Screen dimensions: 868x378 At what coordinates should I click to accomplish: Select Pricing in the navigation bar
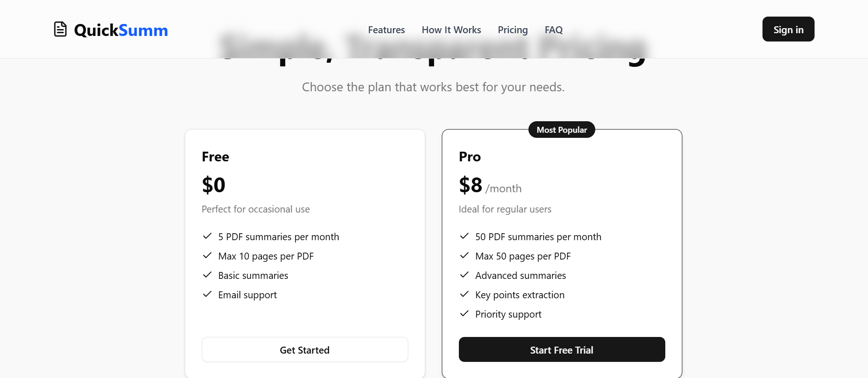(x=513, y=30)
